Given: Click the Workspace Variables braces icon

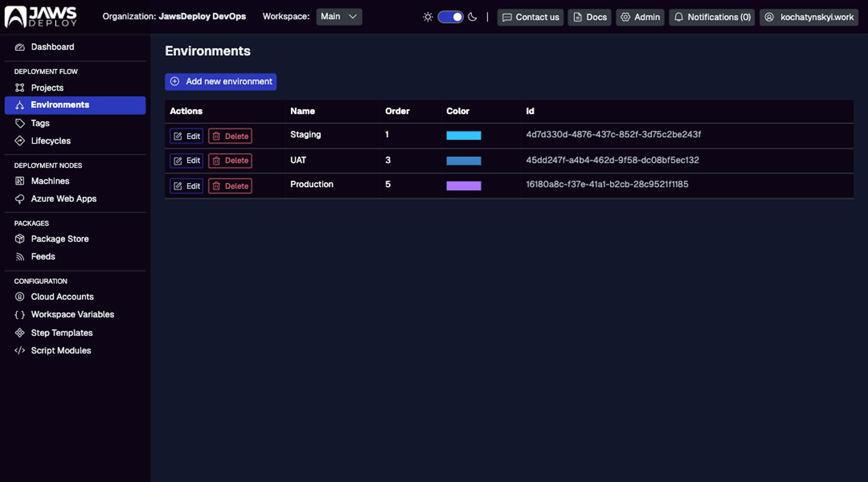Looking at the screenshot, I should click(x=19, y=314).
